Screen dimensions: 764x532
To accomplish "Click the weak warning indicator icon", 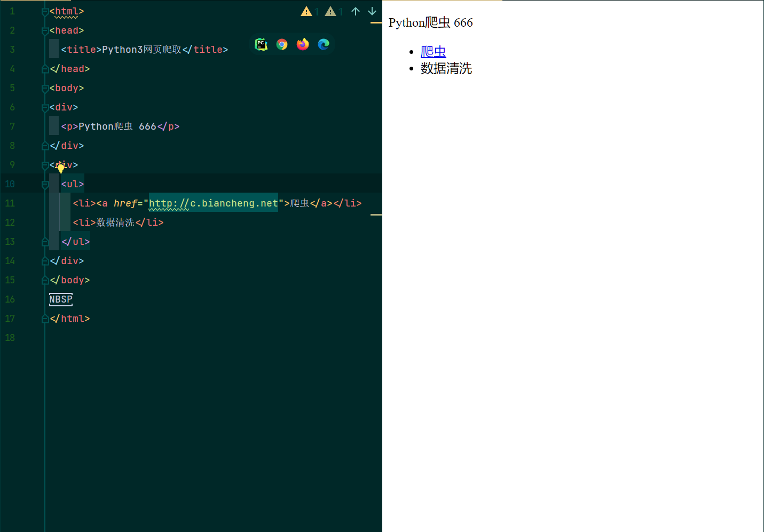I will 330,11.
